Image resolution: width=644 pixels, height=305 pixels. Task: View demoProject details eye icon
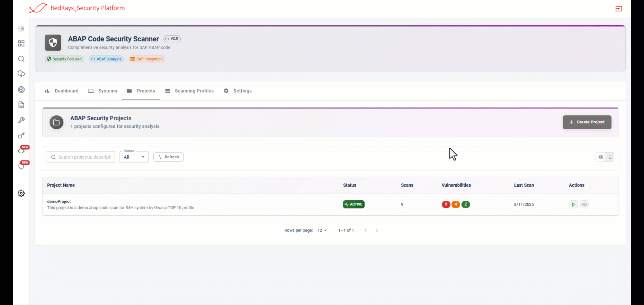point(584,204)
